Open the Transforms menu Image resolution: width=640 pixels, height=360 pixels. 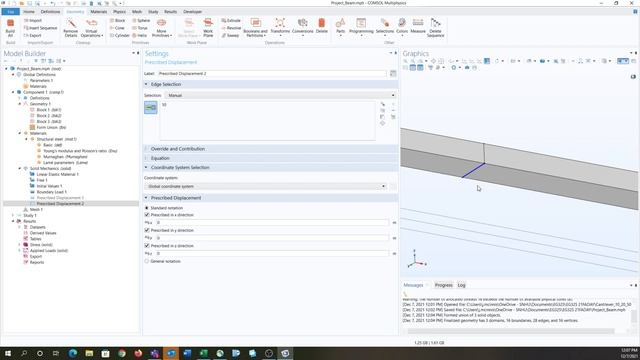[x=280, y=27]
